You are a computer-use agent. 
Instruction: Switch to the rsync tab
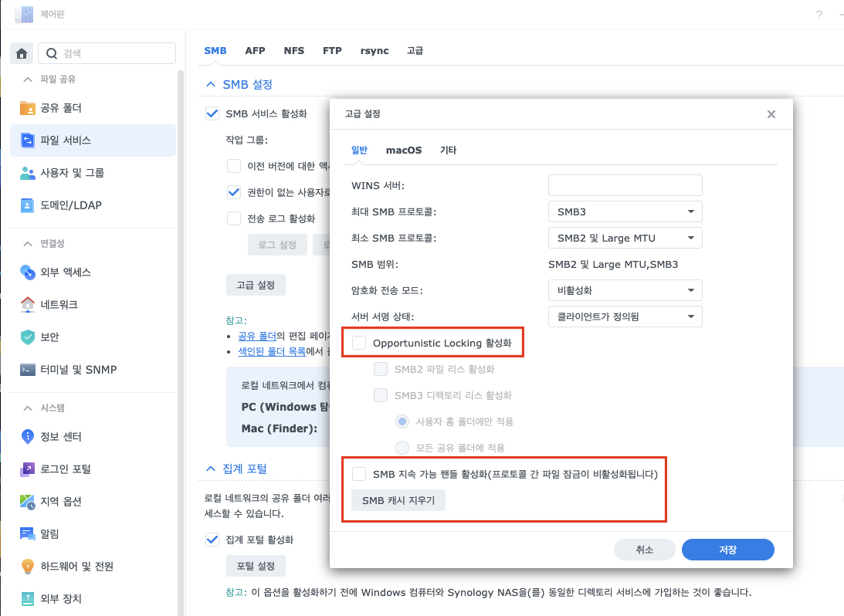click(375, 51)
